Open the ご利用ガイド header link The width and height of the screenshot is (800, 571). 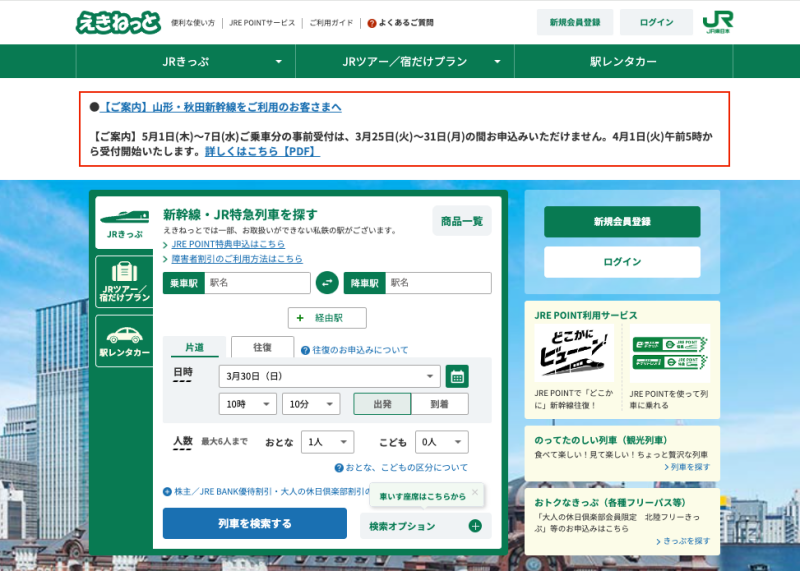point(331,23)
